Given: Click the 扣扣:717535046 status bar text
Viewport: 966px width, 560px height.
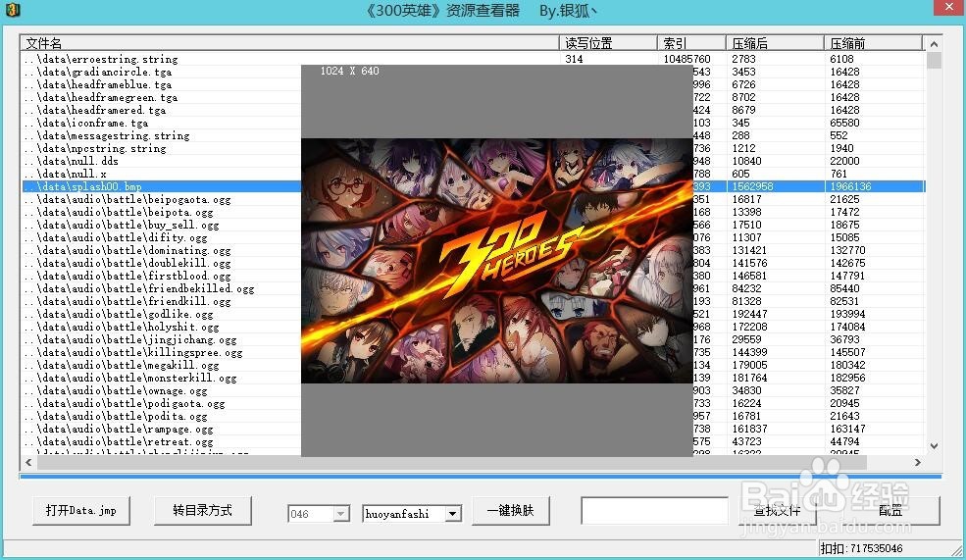Looking at the screenshot, I should pos(861,548).
